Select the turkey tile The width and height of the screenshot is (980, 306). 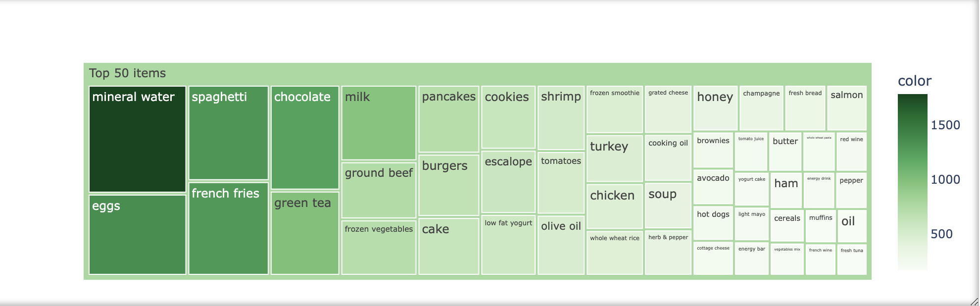coord(615,158)
